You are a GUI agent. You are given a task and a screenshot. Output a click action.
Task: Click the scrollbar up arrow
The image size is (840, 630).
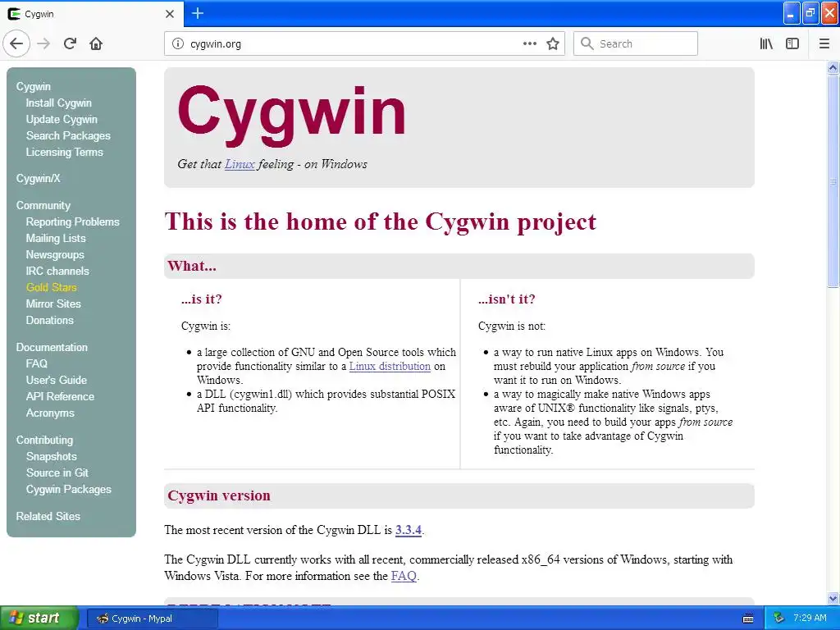point(833,67)
